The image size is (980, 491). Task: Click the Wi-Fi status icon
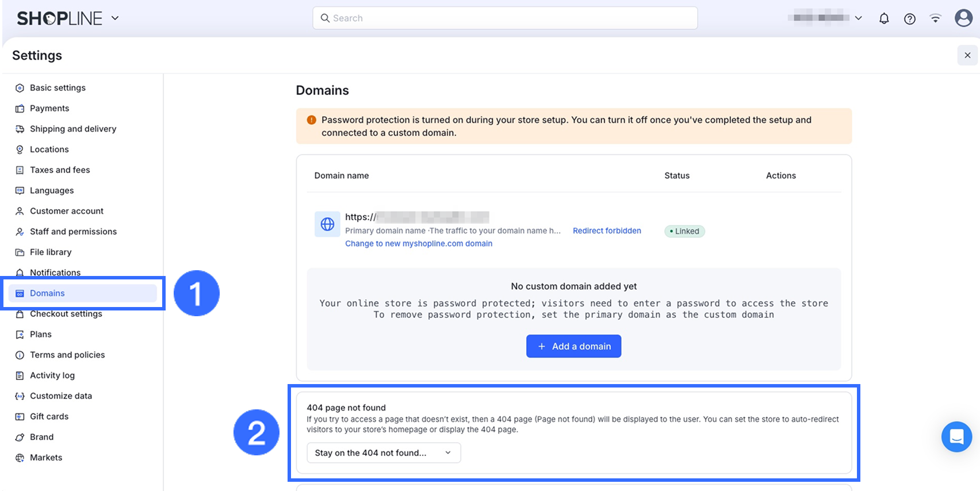click(x=936, y=18)
